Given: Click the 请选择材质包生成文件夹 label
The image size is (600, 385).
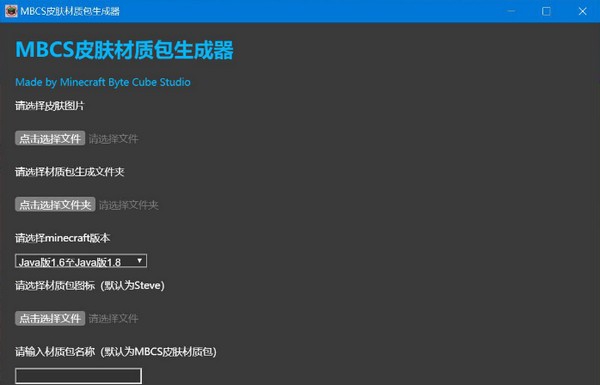Looking at the screenshot, I should pyautogui.click(x=70, y=172).
